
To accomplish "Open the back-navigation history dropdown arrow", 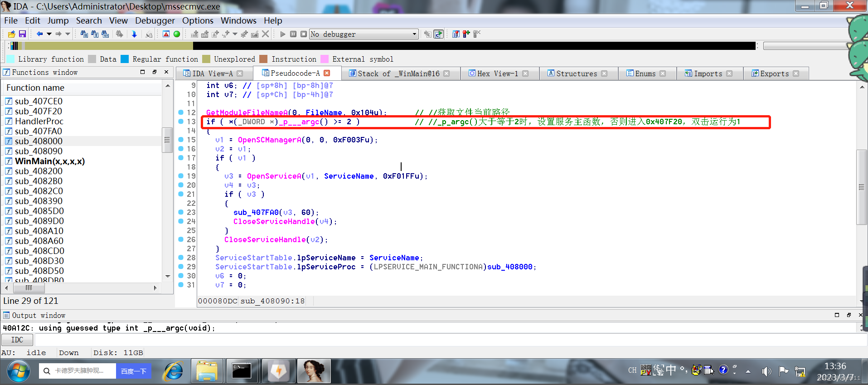I will pos(49,34).
